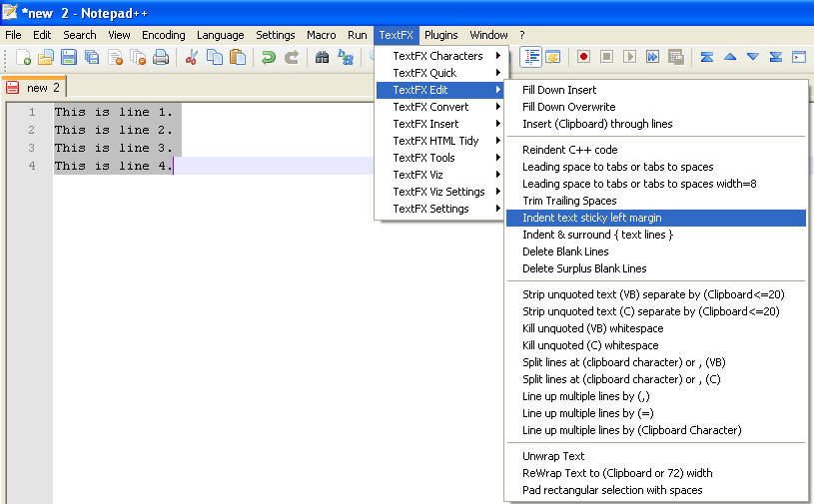This screenshot has height=504, width=814.
Task: Expand the TextFX HTML Tidy submenu
Action: 439,141
